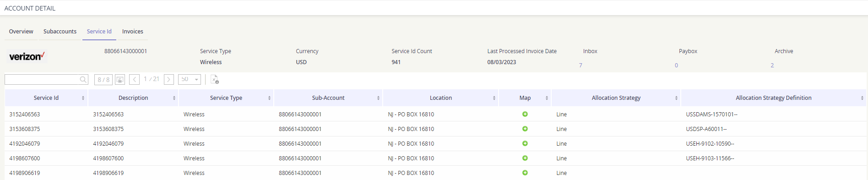Sort by Allocation Strategy Definition arrows

(x=862, y=98)
